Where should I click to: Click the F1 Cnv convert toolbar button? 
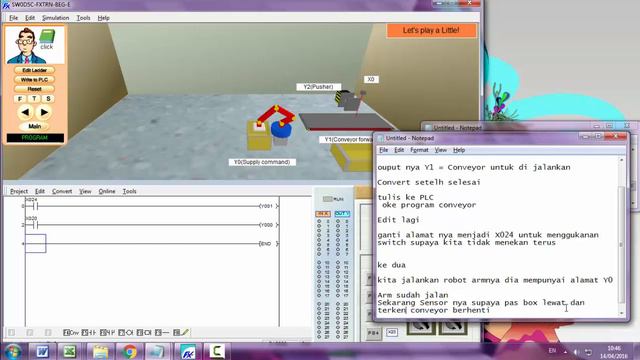(x=71, y=333)
